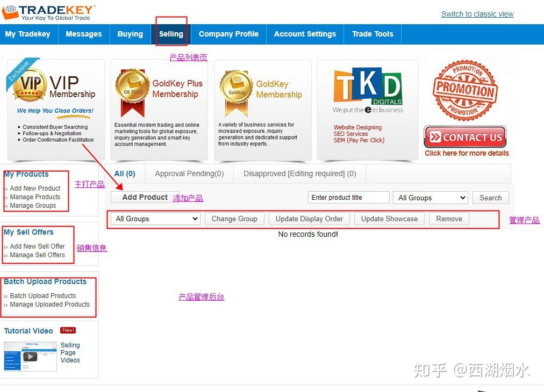Click the New! badge beside Tutorial Video

coord(68,330)
